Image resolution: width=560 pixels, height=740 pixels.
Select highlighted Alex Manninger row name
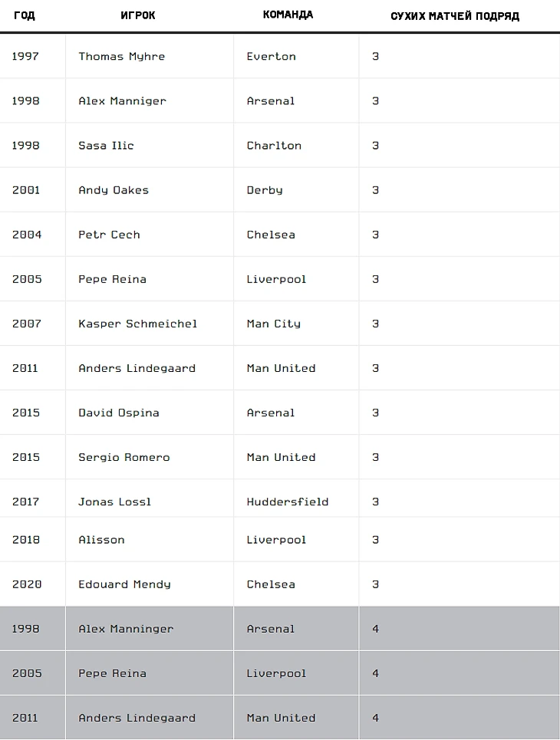pos(126,629)
